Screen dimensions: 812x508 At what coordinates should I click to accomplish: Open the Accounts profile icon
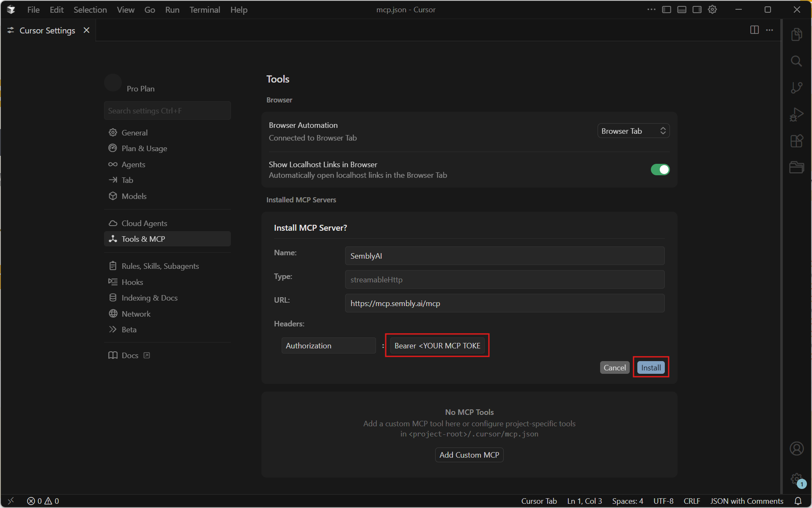tap(796, 448)
